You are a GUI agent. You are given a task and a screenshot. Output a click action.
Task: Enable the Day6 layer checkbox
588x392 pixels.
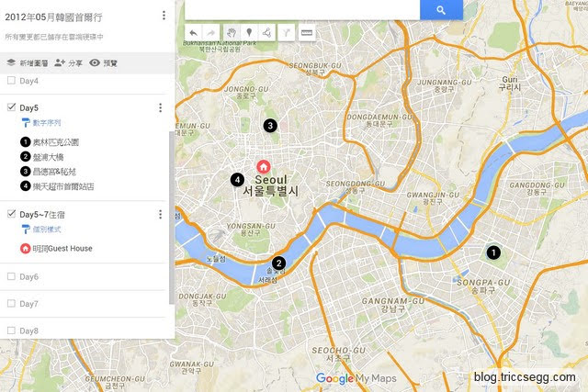(11, 276)
